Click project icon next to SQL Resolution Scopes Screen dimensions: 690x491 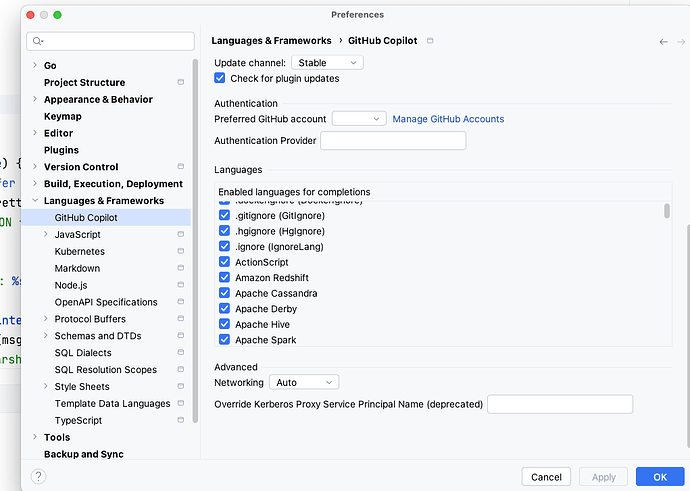pyautogui.click(x=180, y=369)
